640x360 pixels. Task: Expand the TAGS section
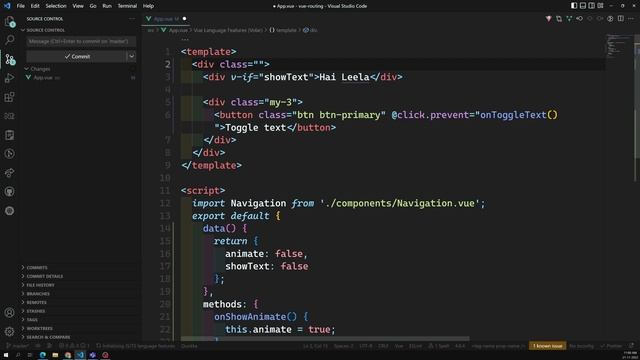pyautogui.click(x=32, y=320)
